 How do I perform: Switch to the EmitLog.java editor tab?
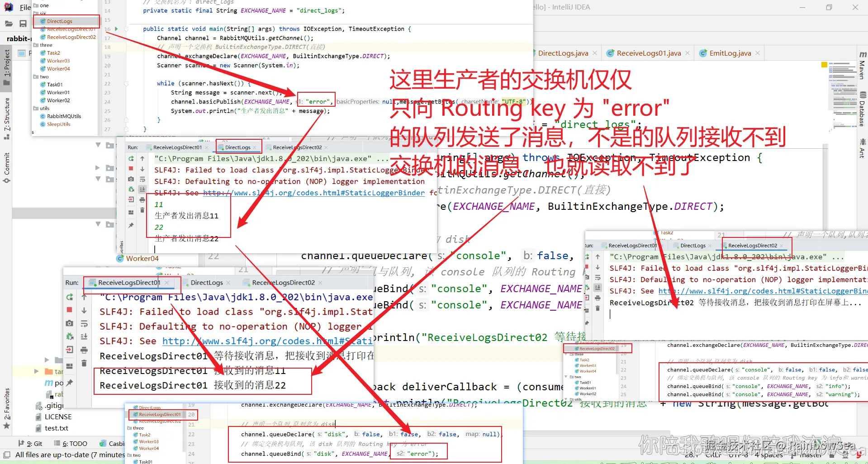(730, 53)
